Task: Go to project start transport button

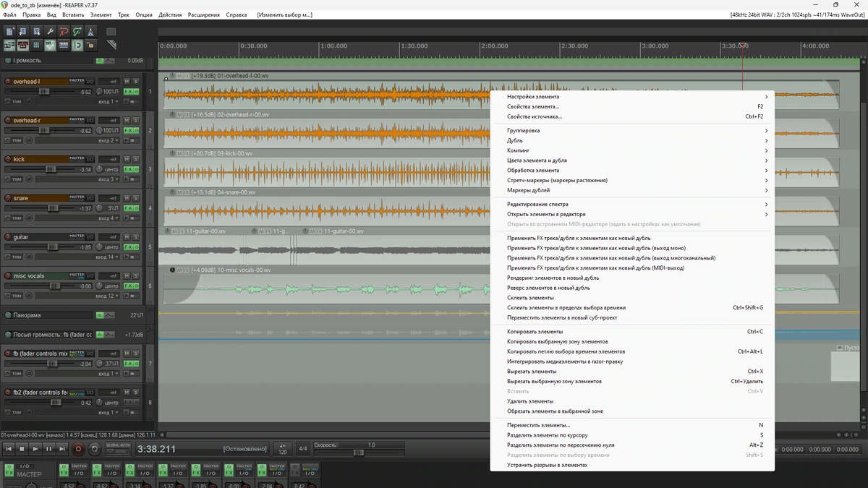Action: pyautogui.click(x=9, y=449)
